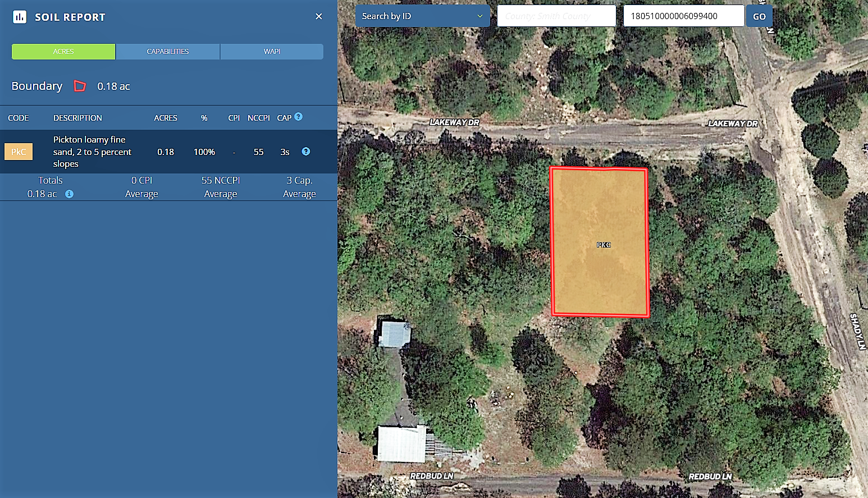Click the red Boundary polygon icon
The height and width of the screenshot is (498, 868).
80,86
